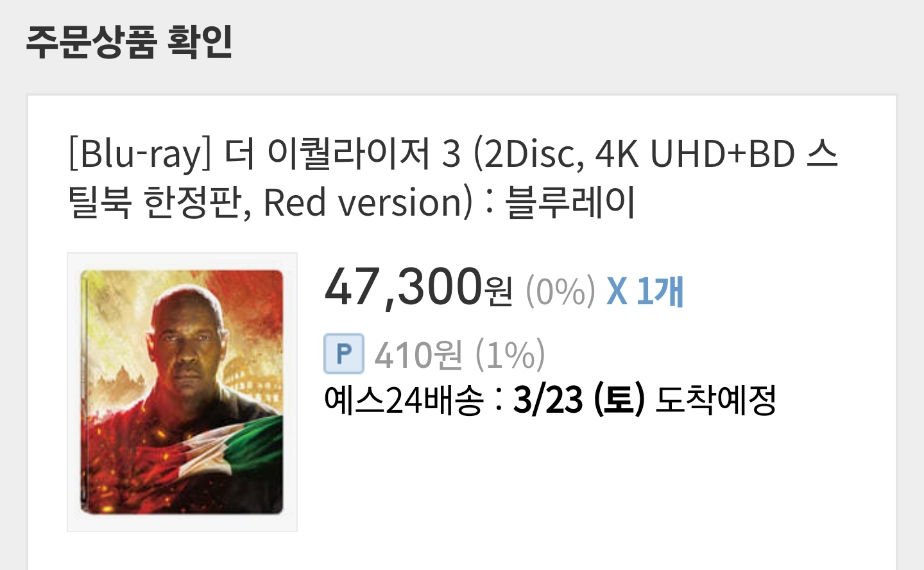
Task: Click the (0%) discount rate label
Action: click(560, 291)
